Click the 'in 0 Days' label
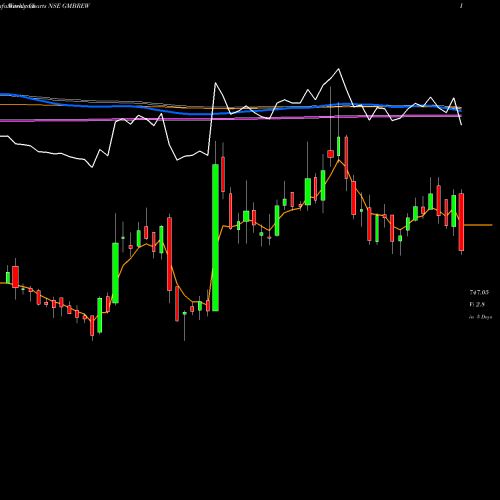Viewport: 500px width, 500px height. coord(480,317)
